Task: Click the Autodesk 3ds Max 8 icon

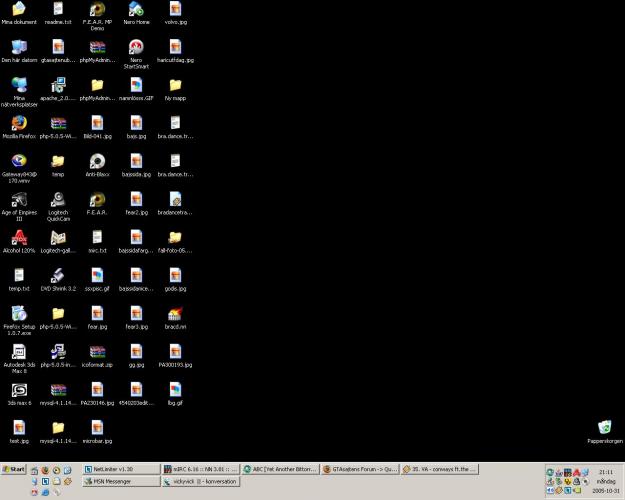Action: 19,352
